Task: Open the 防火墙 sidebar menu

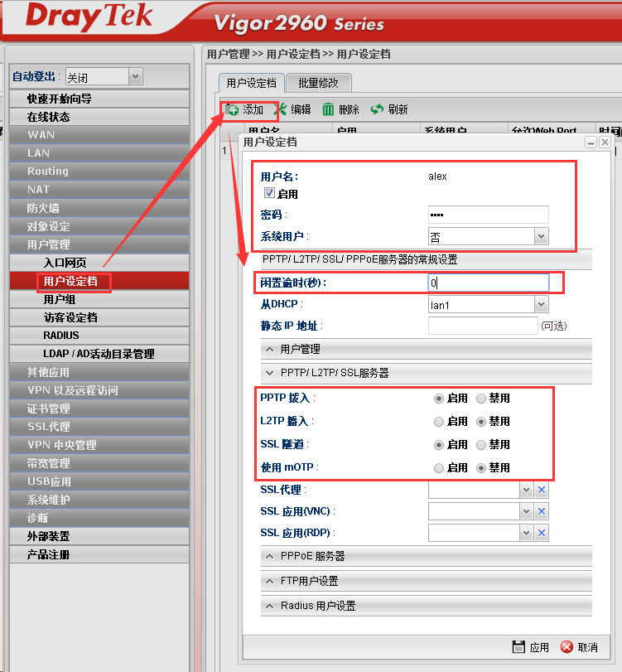Action: [99, 208]
